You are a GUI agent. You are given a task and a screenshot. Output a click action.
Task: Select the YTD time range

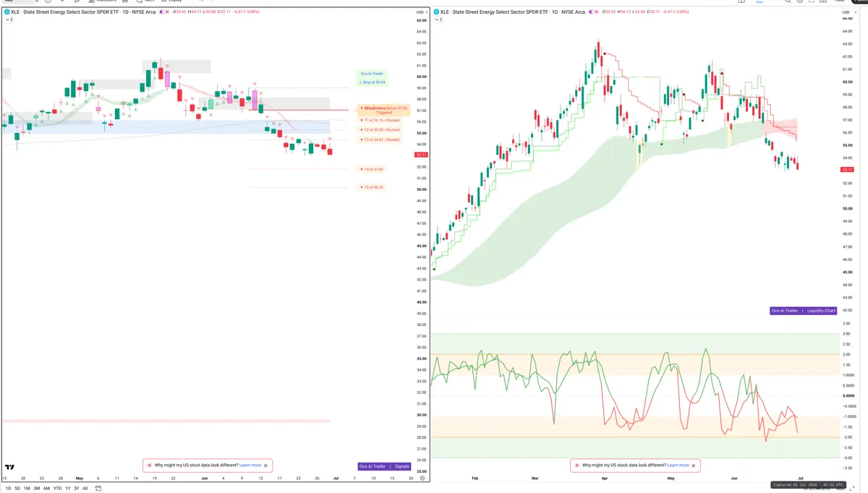(x=57, y=488)
